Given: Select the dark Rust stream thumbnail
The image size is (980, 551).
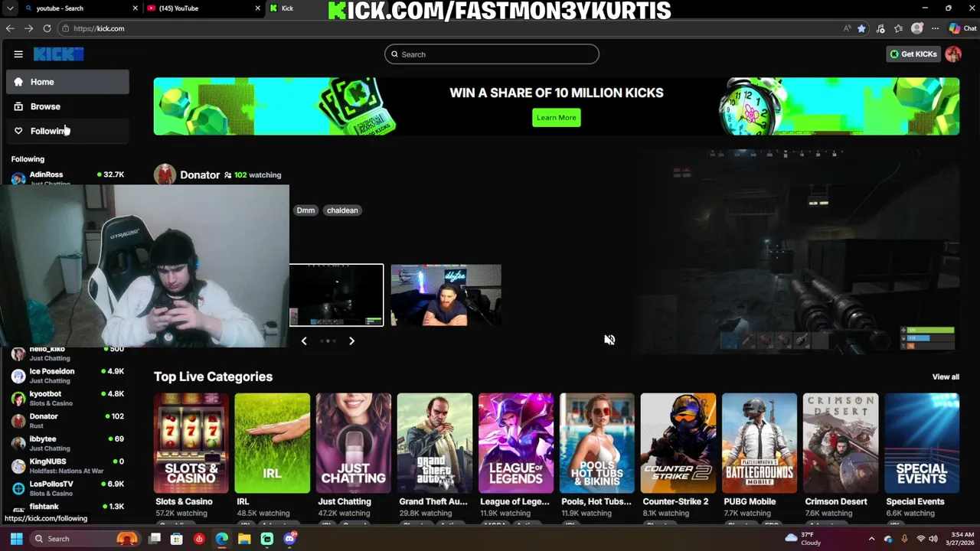Looking at the screenshot, I should [336, 295].
